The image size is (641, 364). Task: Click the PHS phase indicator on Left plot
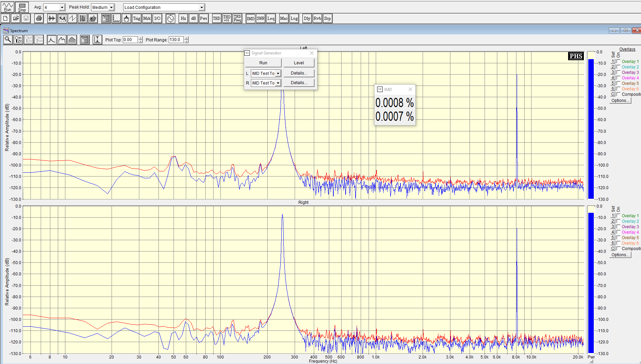576,56
